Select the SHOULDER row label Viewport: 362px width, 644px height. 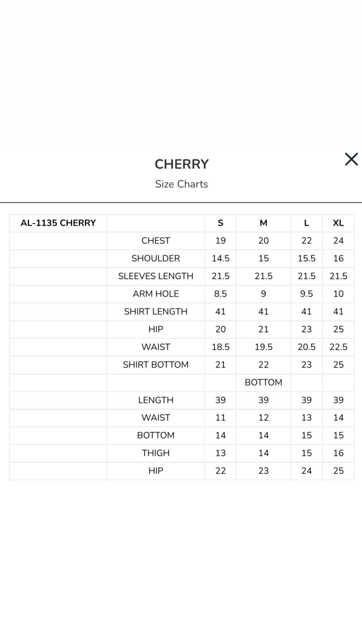click(155, 258)
